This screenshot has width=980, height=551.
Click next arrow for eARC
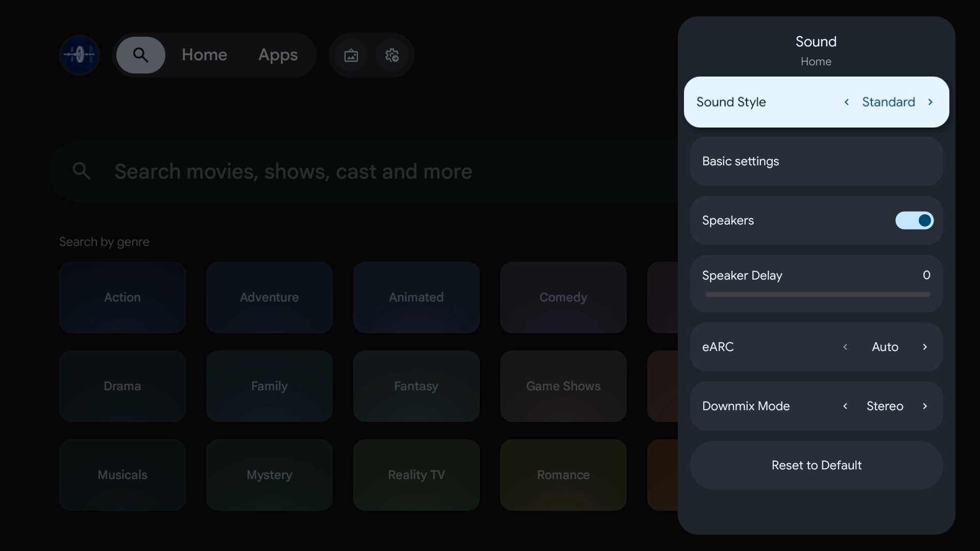pos(925,347)
